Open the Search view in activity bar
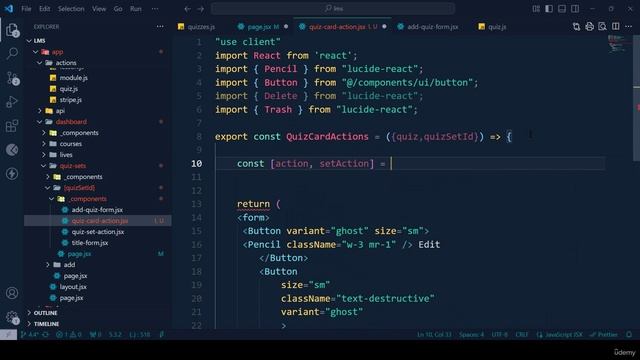640x360 pixels. point(12,53)
